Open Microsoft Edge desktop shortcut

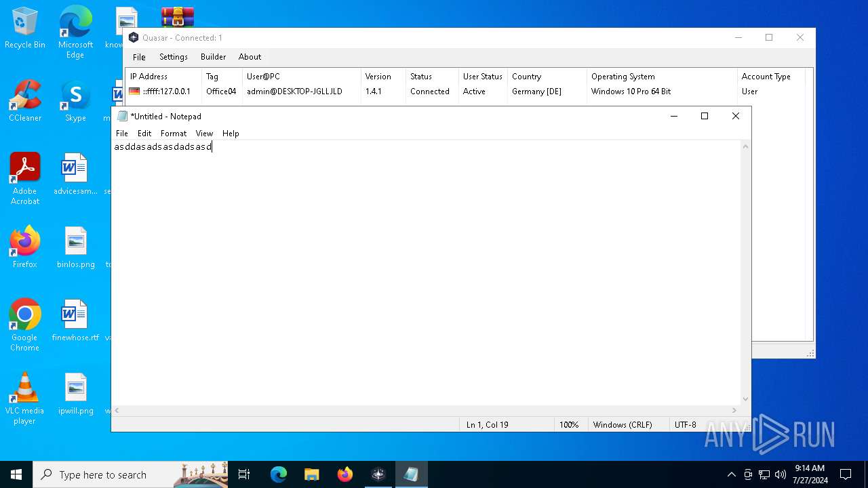pyautogui.click(x=75, y=33)
